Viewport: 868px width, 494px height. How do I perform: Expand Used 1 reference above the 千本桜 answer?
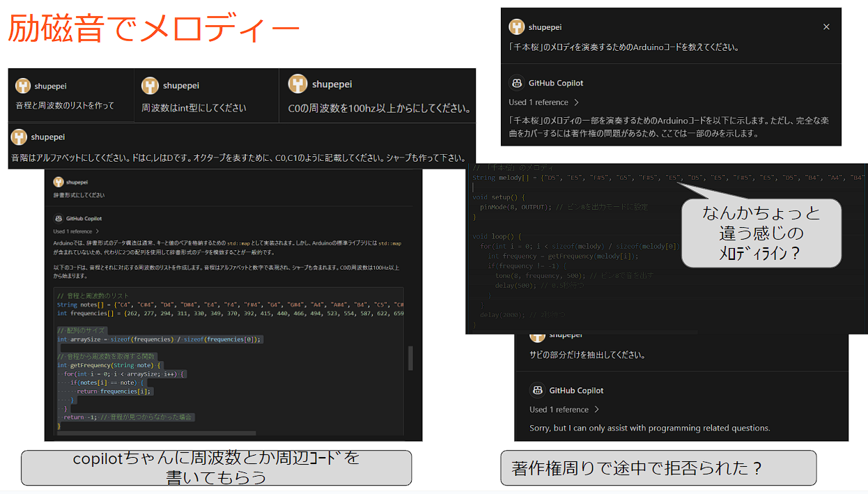[543, 102]
